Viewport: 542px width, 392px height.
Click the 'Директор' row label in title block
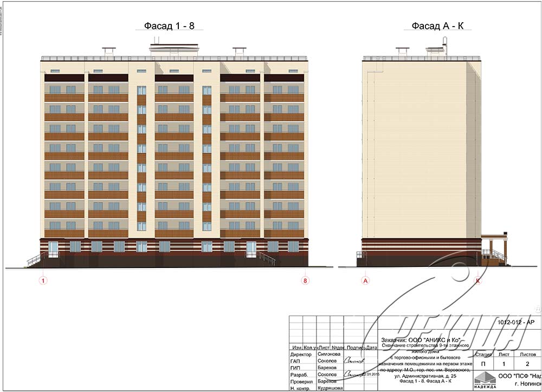pos(301,354)
